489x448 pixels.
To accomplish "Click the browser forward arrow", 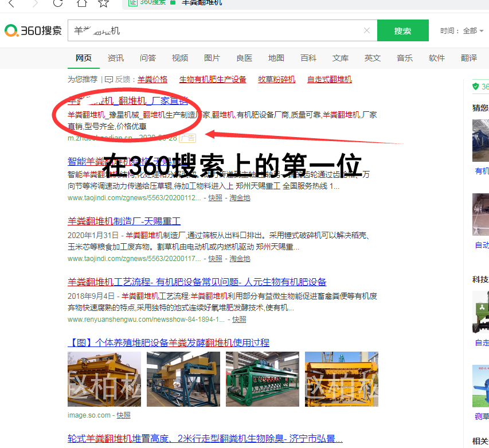I will point(35,3).
